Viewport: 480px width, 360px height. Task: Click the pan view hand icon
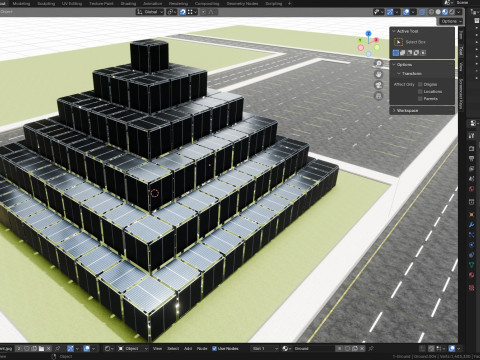(x=379, y=74)
